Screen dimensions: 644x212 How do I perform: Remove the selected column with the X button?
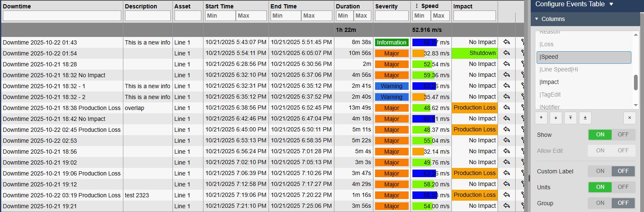click(x=629, y=118)
